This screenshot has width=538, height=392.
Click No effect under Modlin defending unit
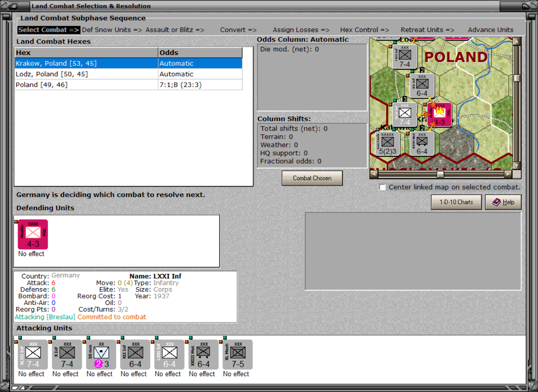click(31, 254)
